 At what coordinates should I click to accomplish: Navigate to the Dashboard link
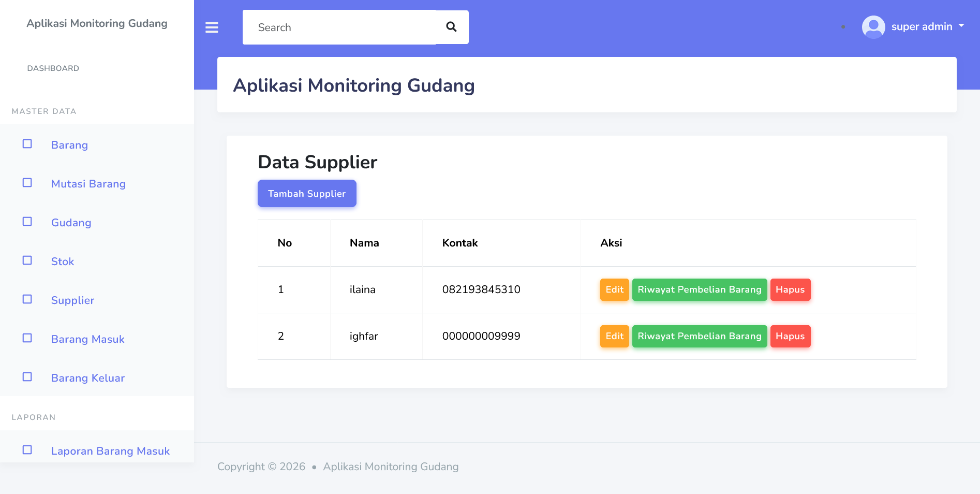pyautogui.click(x=53, y=68)
